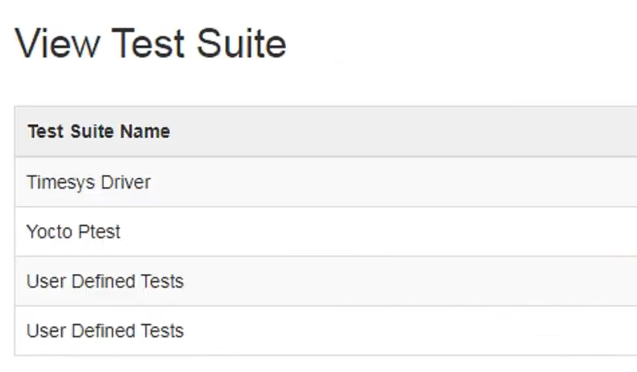
Task: Click the word Suite in the page title
Action: click(x=242, y=43)
